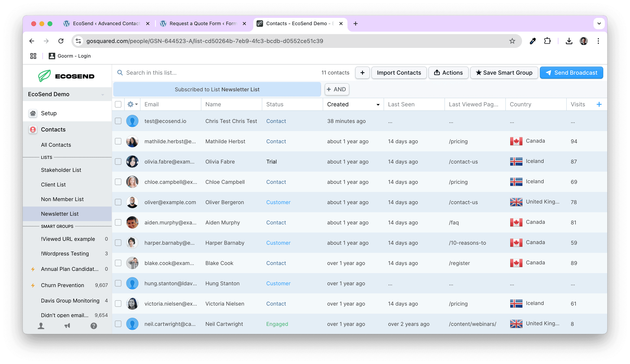Bookmark this page with the star icon
The height and width of the screenshot is (364, 630).
pos(512,41)
